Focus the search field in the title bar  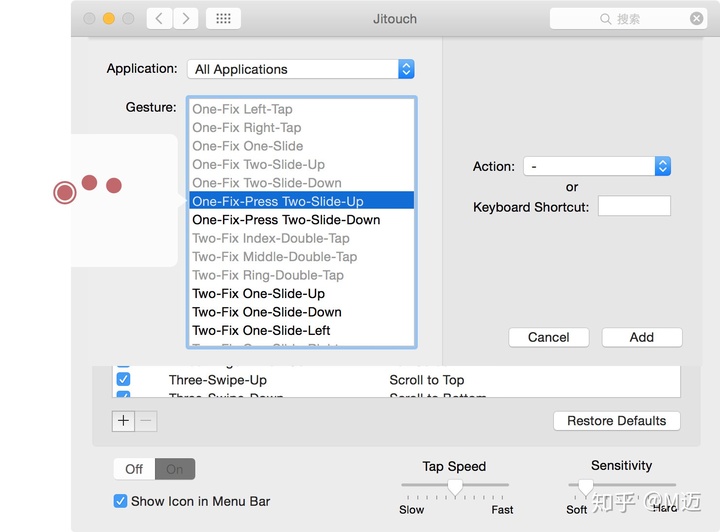pos(628,19)
